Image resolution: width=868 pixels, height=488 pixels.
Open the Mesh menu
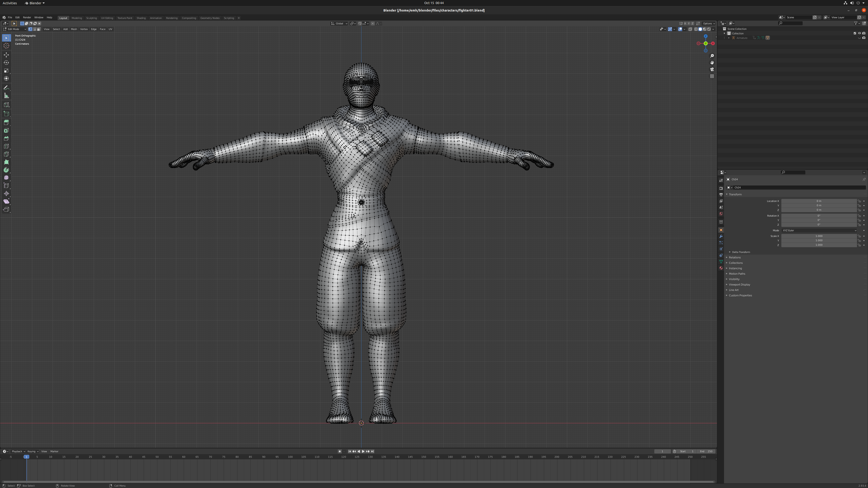click(x=74, y=29)
